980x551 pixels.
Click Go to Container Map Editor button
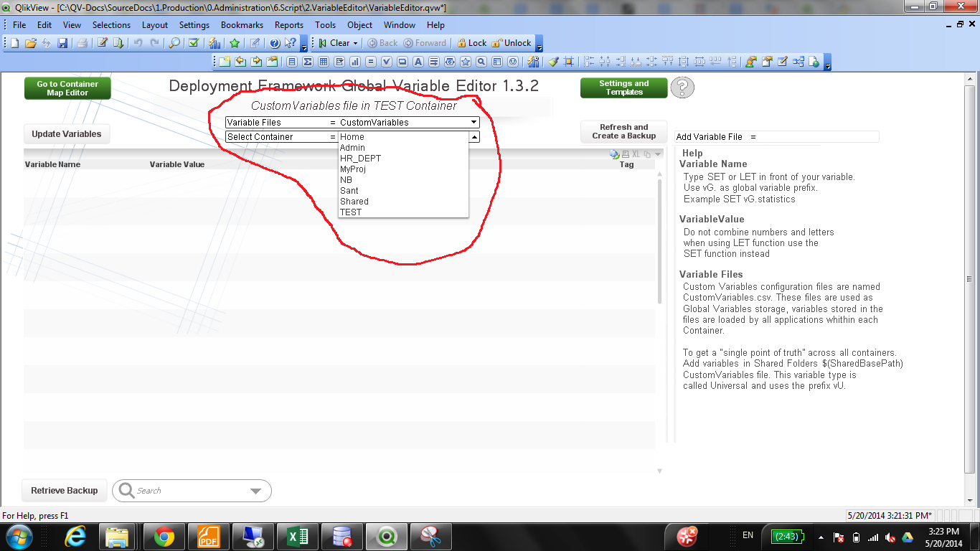[67, 88]
